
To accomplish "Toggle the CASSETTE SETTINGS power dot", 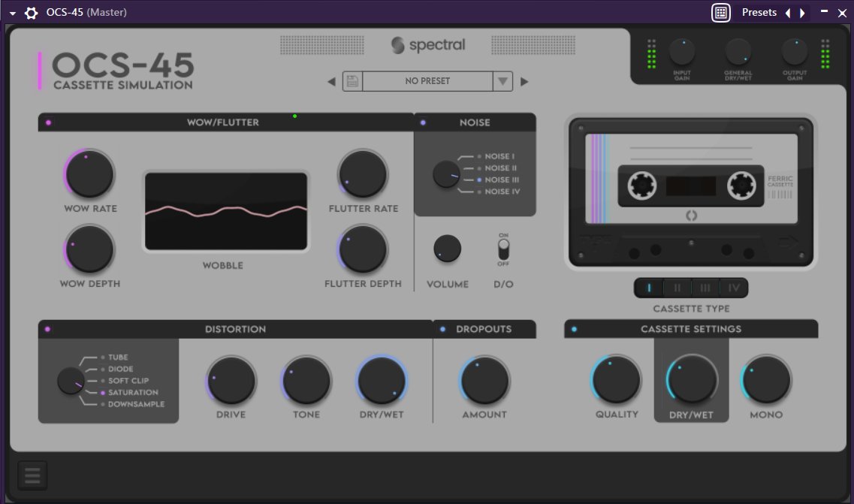I will 574,329.
